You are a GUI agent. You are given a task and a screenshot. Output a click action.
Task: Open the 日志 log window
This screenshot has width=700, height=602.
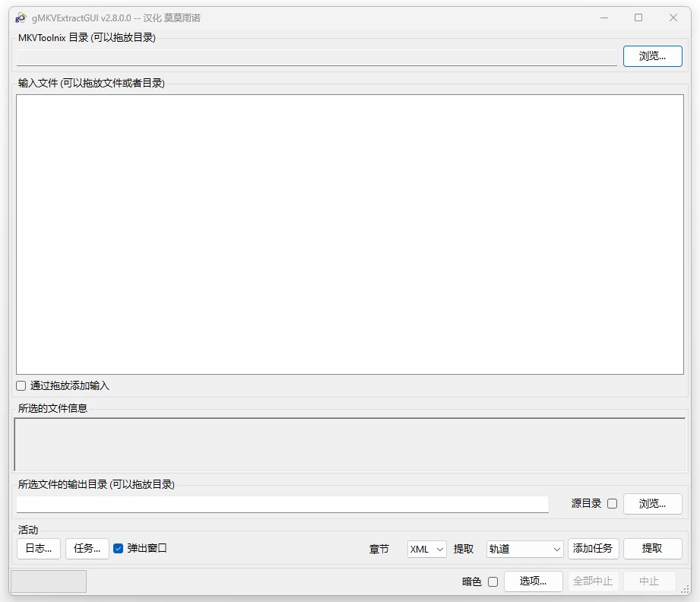38,549
